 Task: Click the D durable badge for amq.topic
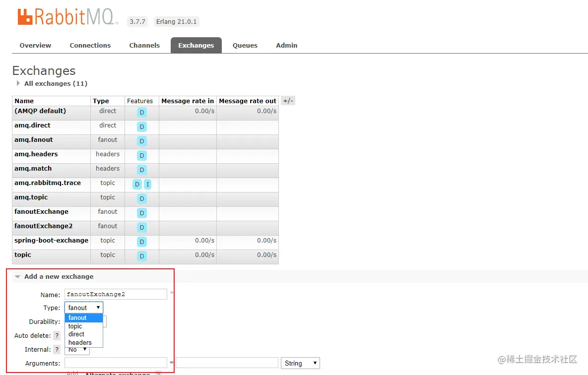point(142,198)
